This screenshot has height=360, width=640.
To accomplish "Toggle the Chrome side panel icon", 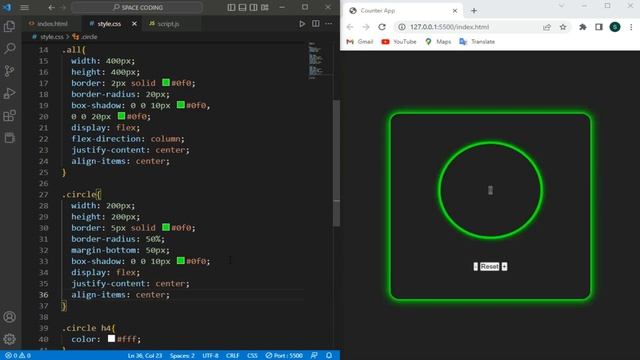I will [599, 27].
